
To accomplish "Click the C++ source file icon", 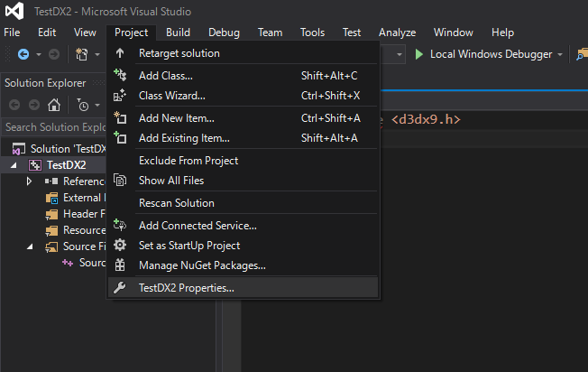I will pos(68,263).
